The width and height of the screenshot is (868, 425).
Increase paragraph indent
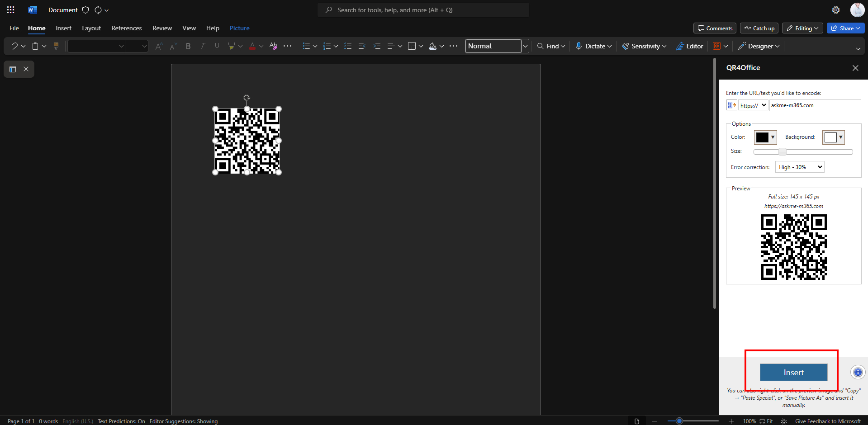point(377,46)
